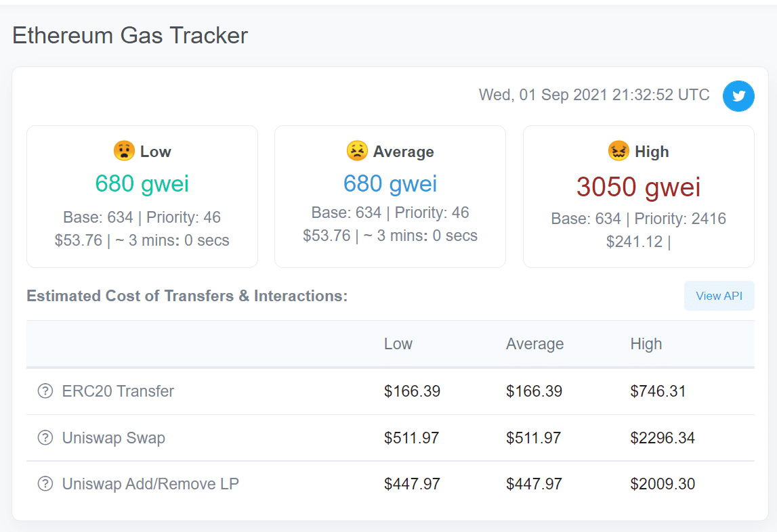Click help icon beside ERC20 Transfer
Image resolution: width=777 pixels, height=532 pixels.
tap(45, 391)
